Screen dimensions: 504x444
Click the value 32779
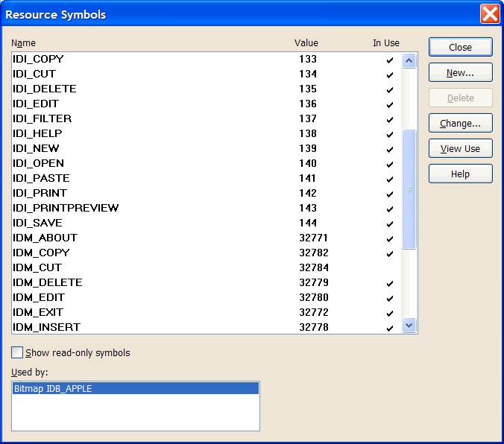[x=314, y=282]
